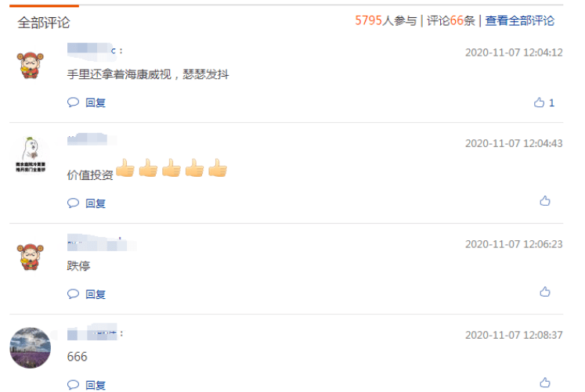Like the 666 comment
585x392 pixels.
tap(545, 383)
